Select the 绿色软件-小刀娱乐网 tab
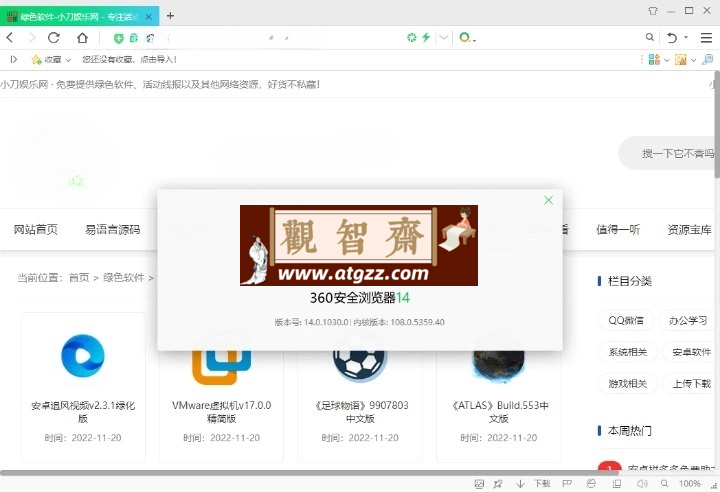The height and width of the screenshot is (492, 720). pyautogui.click(x=79, y=17)
